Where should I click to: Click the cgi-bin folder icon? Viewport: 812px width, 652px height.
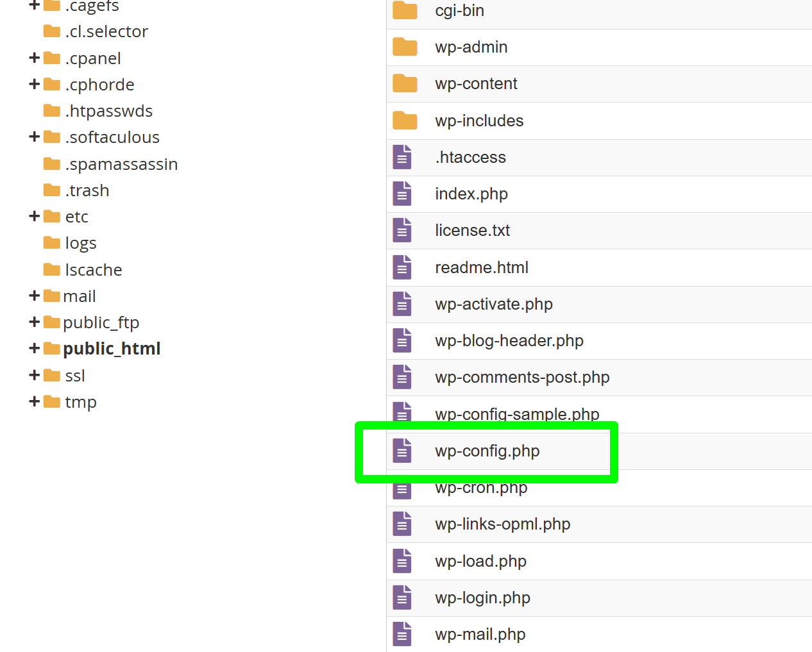(x=405, y=10)
